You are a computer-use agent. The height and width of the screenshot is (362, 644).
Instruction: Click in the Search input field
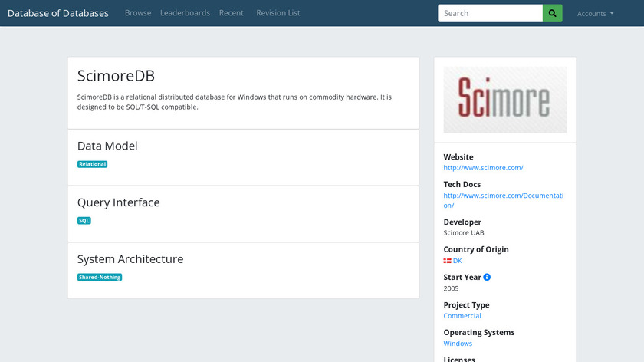(490, 13)
